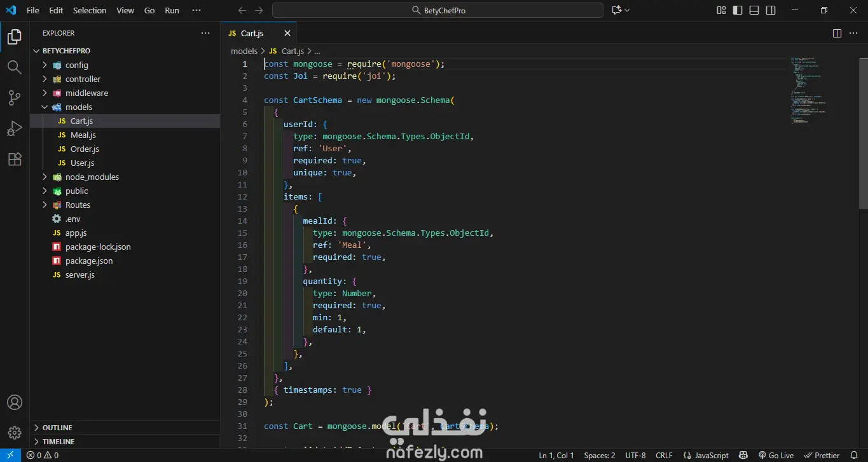Image resolution: width=868 pixels, height=462 pixels.
Task: Open the Copilot dropdown arrow in the title bar
Action: (628, 10)
